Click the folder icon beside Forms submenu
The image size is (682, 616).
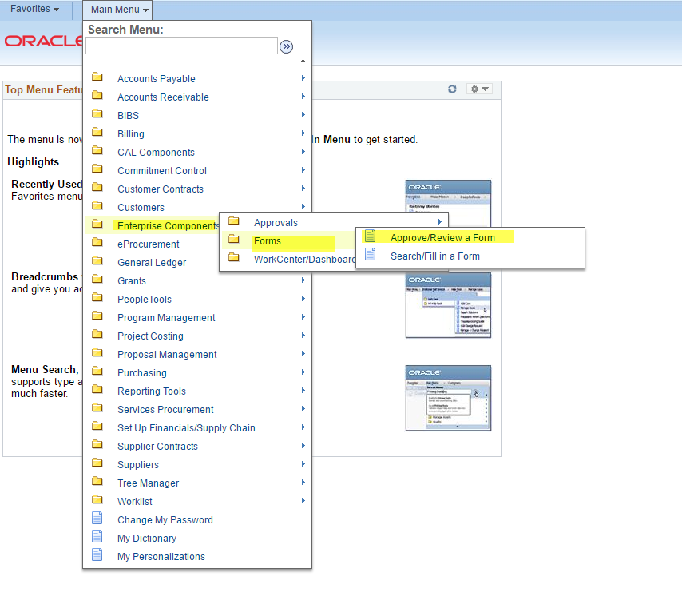(234, 239)
